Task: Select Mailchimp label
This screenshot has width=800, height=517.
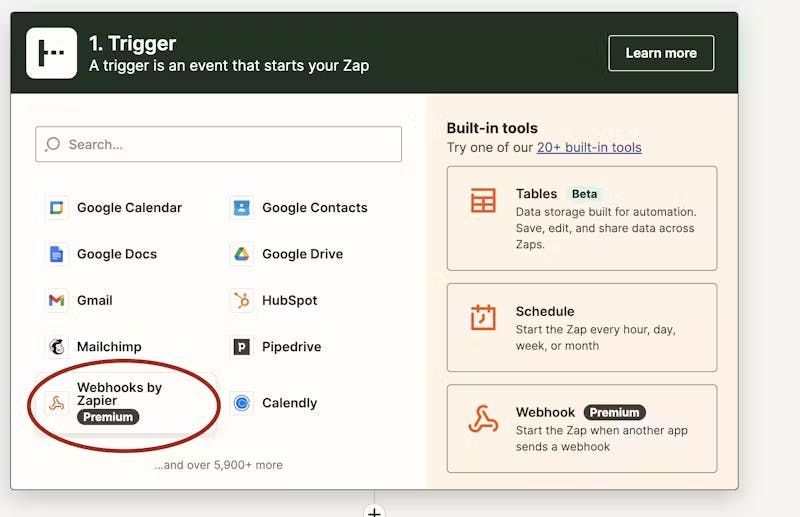Action: [x=109, y=347]
